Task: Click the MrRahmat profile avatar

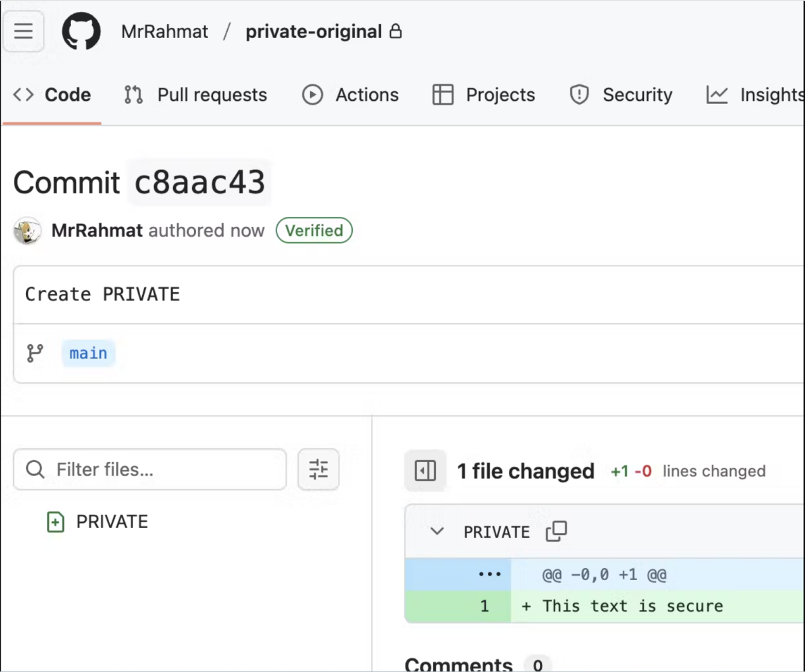Action: (27, 231)
